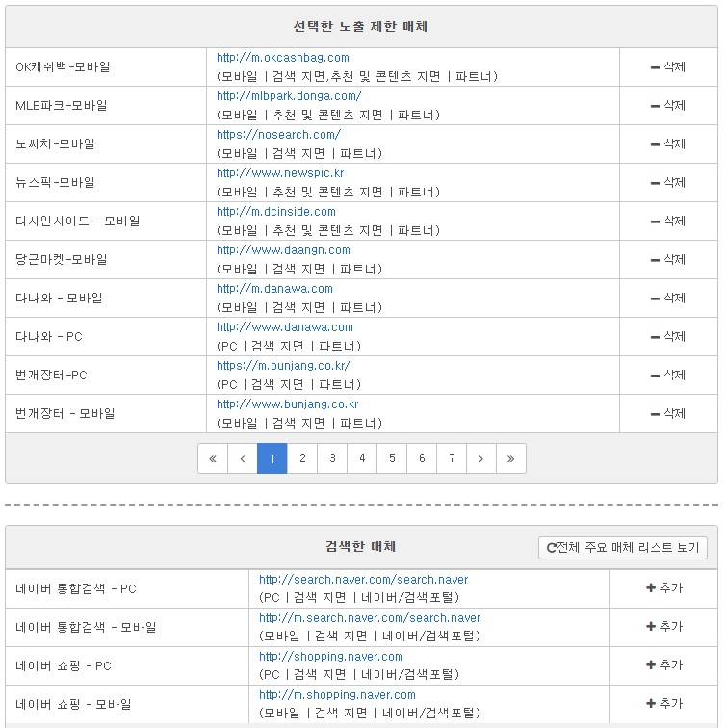The image size is (725, 728).
Task: Add 네이버 쇼핑 - PC to restricted list
Action: pyautogui.click(x=663, y=665)
